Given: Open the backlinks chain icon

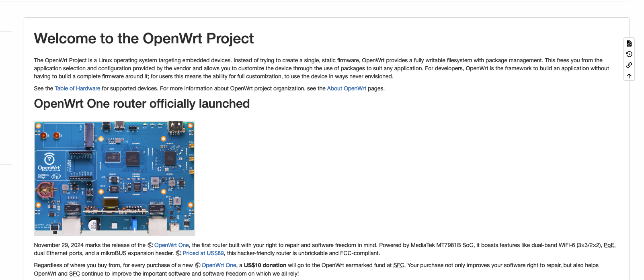Looking at the screenshot, I should (x=629, y=65).
